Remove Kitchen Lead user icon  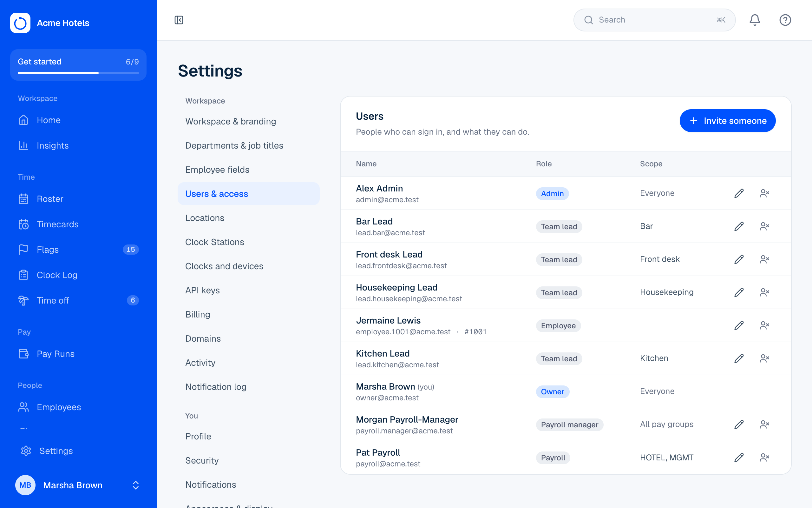[x=764, y=358]
